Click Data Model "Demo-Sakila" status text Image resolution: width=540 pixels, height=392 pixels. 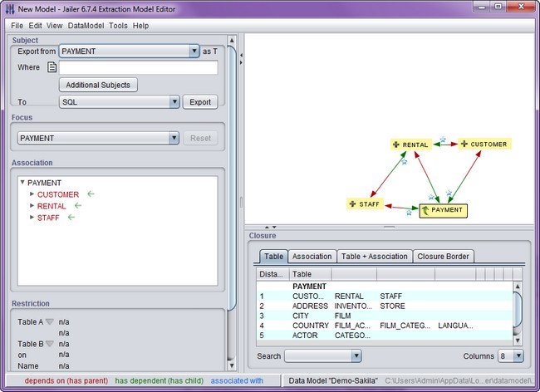pos(333,380)
